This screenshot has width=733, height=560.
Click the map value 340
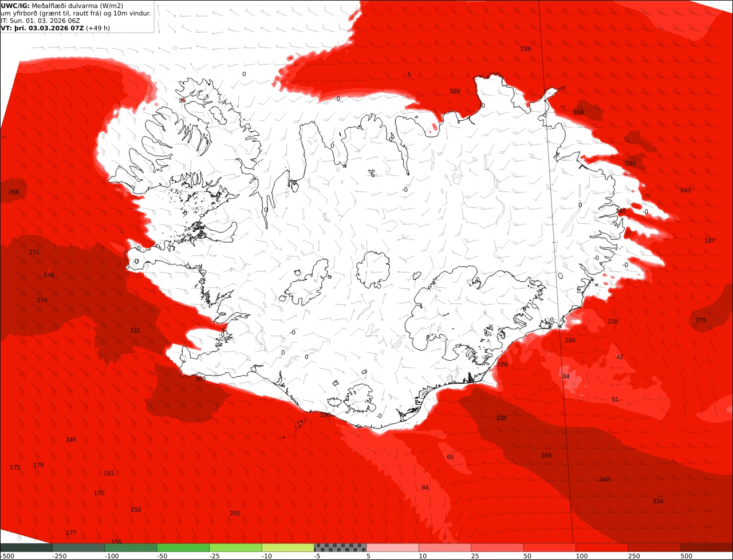[604, 479]
